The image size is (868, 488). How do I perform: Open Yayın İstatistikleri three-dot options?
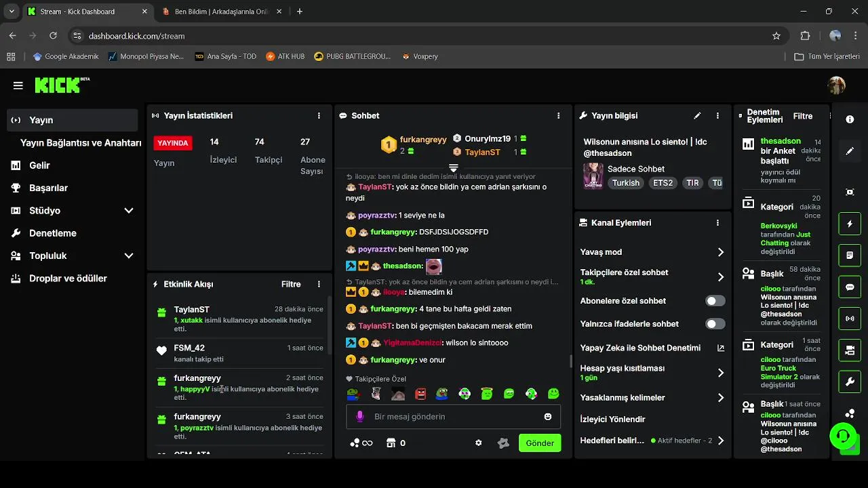(319, 116)
